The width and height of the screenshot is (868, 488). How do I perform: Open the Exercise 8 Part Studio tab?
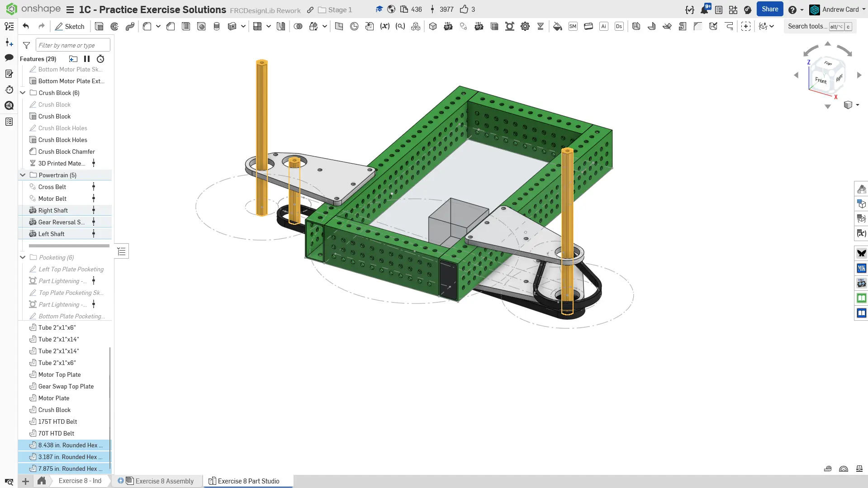coord(248,481)
